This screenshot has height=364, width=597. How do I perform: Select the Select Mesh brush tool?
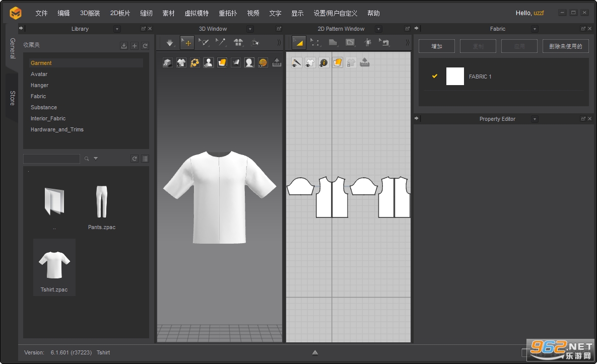(204, 43)
